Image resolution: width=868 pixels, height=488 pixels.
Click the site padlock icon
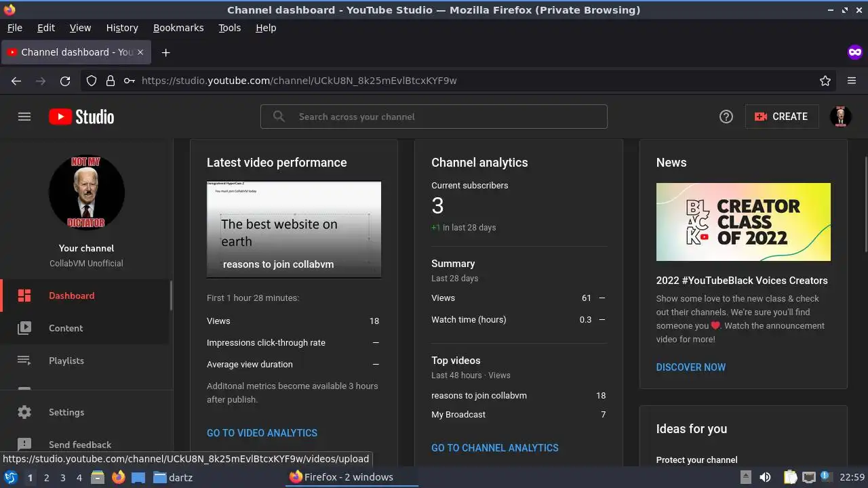(111, 81)
